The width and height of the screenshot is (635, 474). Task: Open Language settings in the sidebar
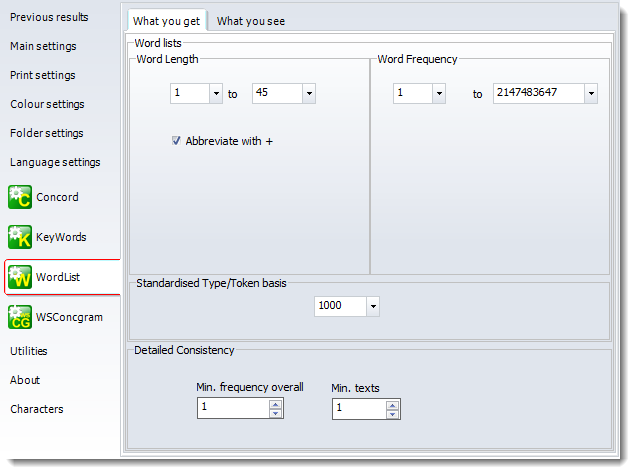[55, 162]
